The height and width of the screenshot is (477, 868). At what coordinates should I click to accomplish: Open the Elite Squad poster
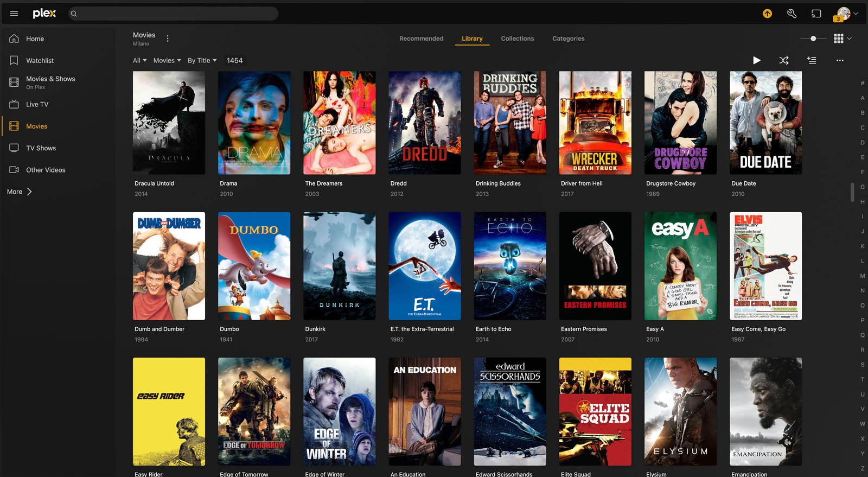tap(595, 411)
